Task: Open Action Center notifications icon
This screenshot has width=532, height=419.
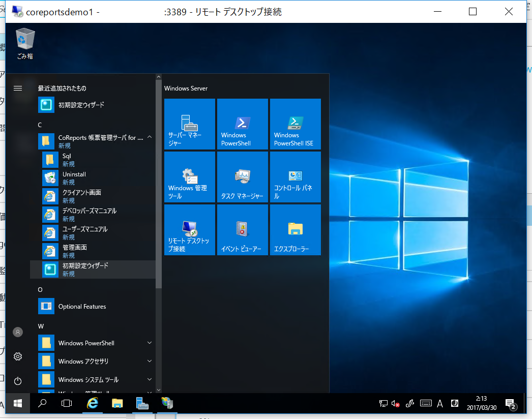Action: 511,404
